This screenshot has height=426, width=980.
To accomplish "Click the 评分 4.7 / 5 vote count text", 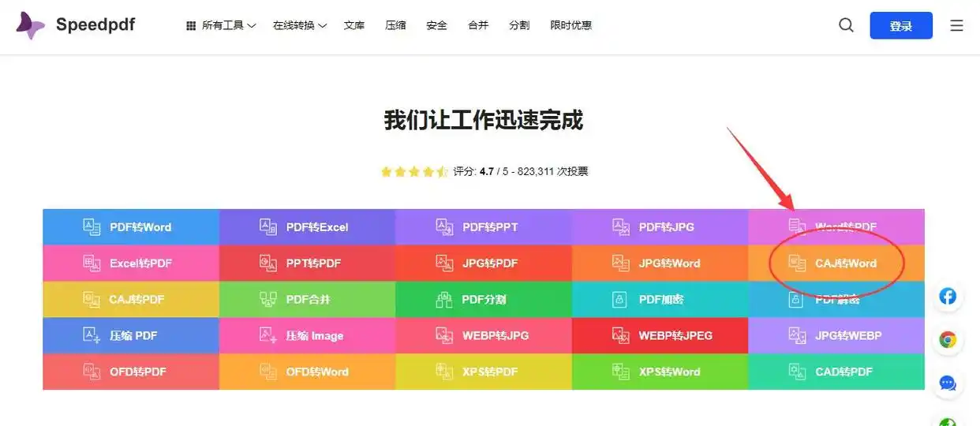I will pyautogui.click(x=521, y=171).
